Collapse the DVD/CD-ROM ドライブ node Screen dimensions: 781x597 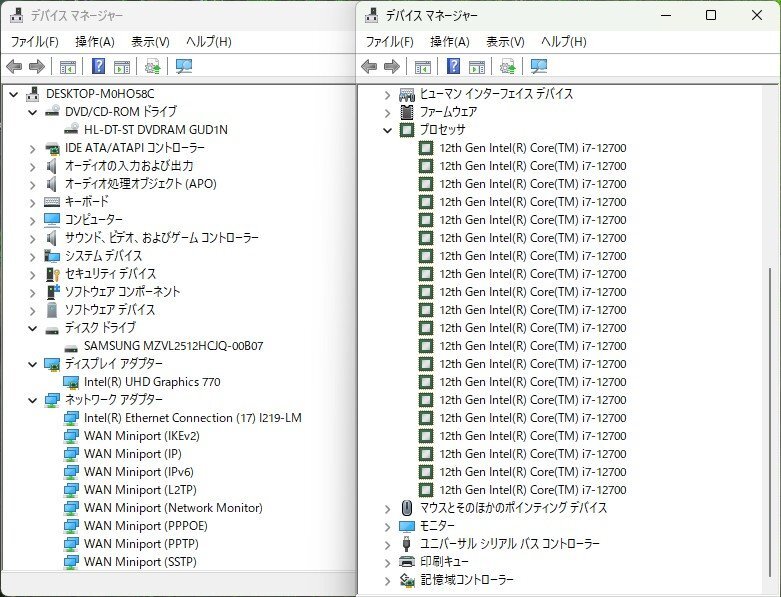coord(33,112)
